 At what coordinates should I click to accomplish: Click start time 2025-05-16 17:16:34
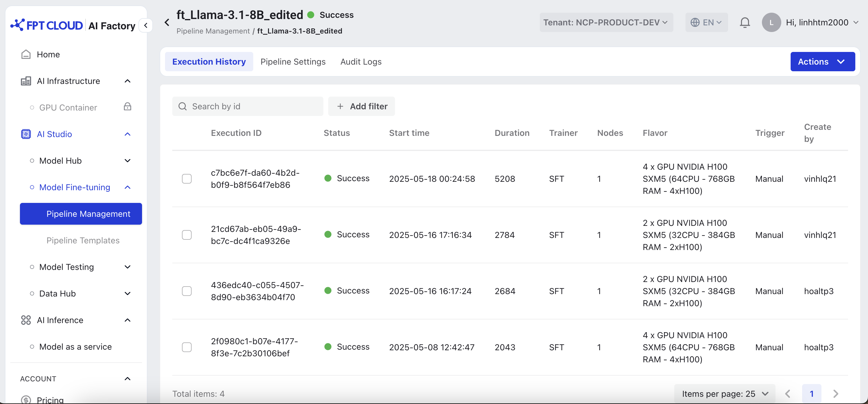[x=430, y=235]
